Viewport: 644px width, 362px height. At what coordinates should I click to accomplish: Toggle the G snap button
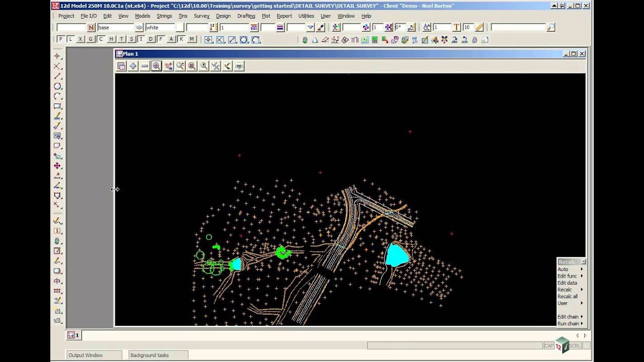(91, 39)
